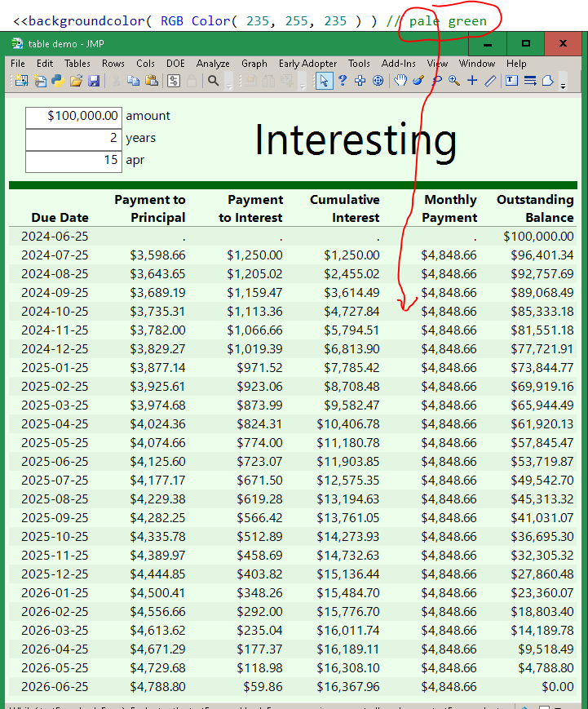
Task: Click the principal payment $3,598.66
Action: 157,255
